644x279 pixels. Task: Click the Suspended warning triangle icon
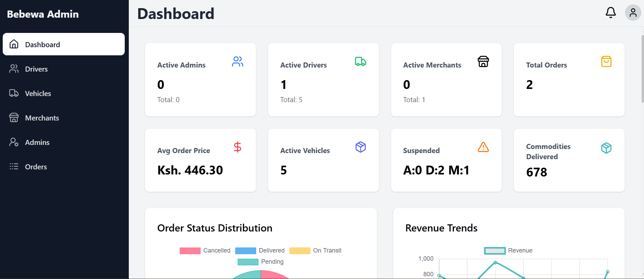[483, 147]
